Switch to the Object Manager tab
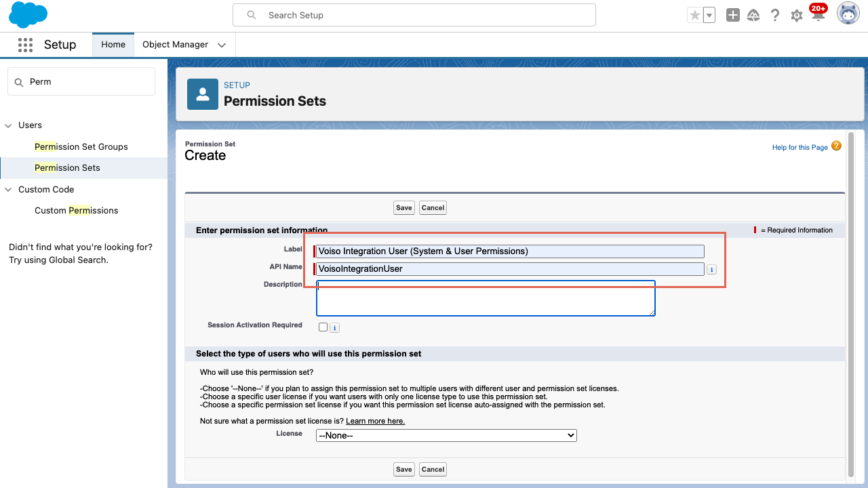868x488 pixels. (175, 45)
